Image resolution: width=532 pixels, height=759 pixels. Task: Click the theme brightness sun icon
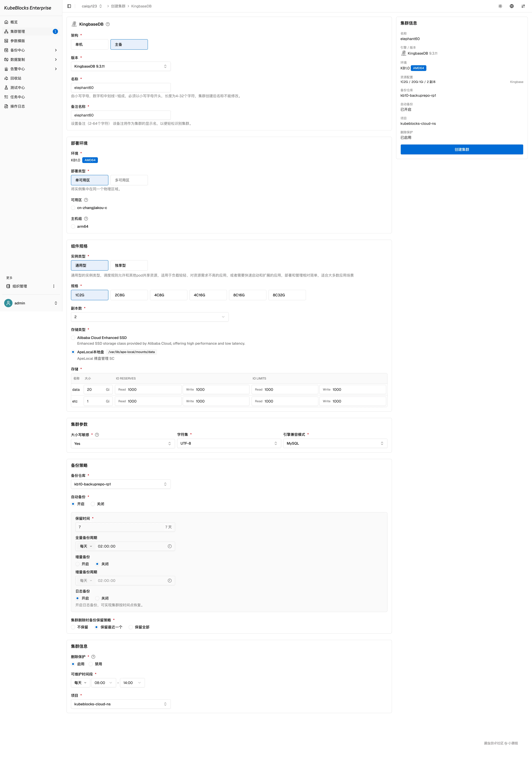click(x=500, y=6)
